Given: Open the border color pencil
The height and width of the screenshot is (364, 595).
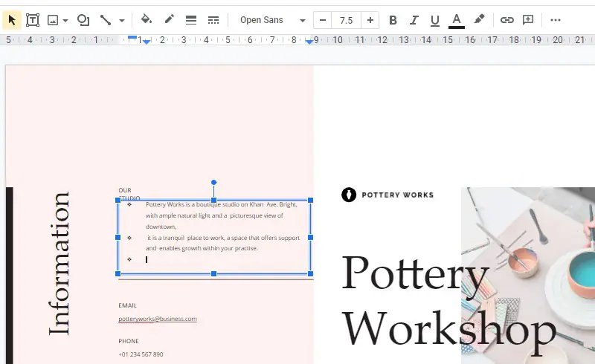Looking at the screenshot, I should click(170, 20).
